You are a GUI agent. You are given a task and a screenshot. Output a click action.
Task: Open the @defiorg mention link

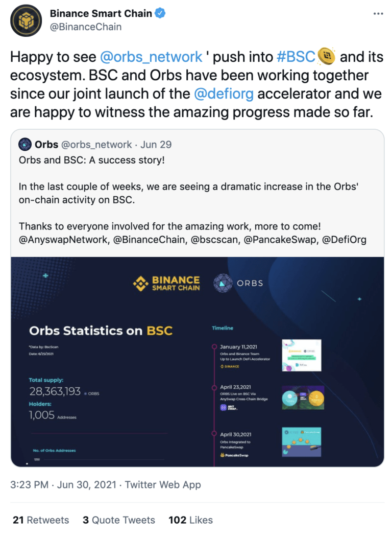224,94
